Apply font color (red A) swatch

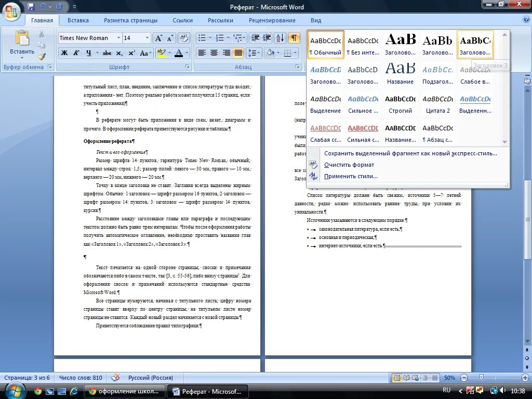click(x=179, y=53)
